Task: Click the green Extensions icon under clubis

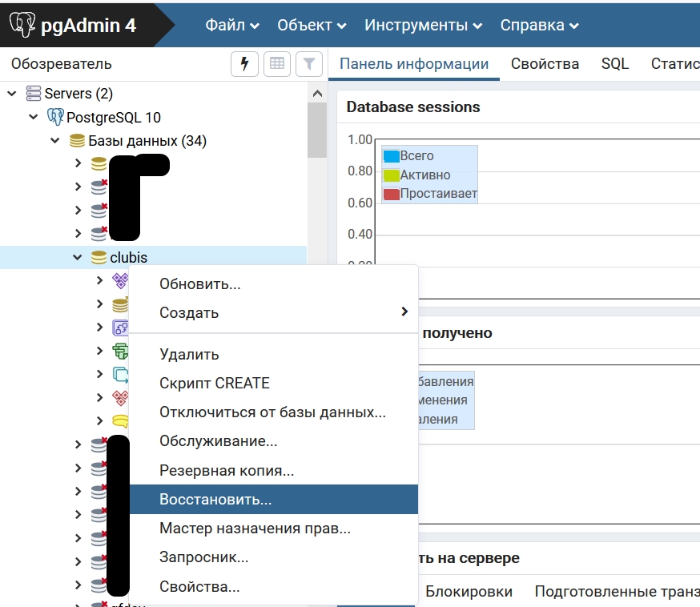Action: pyautogui.click(x=120, y=351)
